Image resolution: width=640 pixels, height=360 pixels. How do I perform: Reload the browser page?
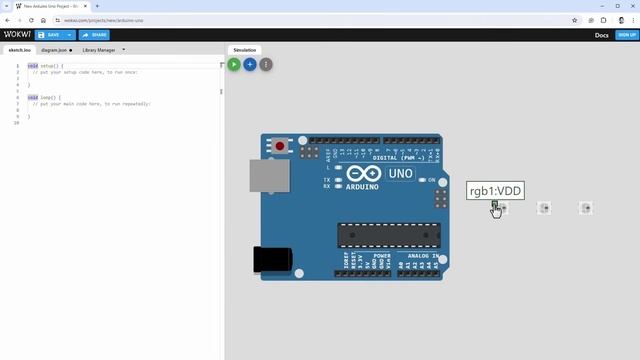tap(31, 20)
